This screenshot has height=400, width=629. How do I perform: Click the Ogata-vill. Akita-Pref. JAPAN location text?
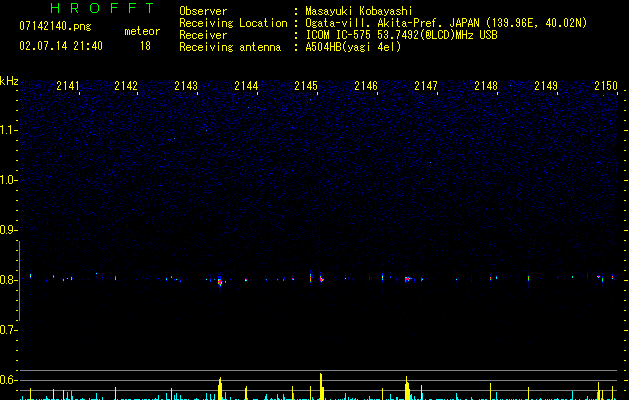[x=446, y=23]
